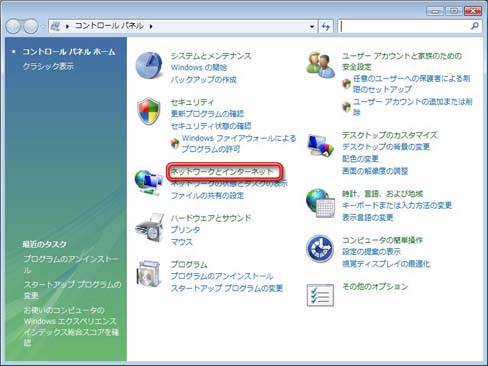488x366 pixels.
Task: Open the プログラム category heading
Action: click(189, 264)
